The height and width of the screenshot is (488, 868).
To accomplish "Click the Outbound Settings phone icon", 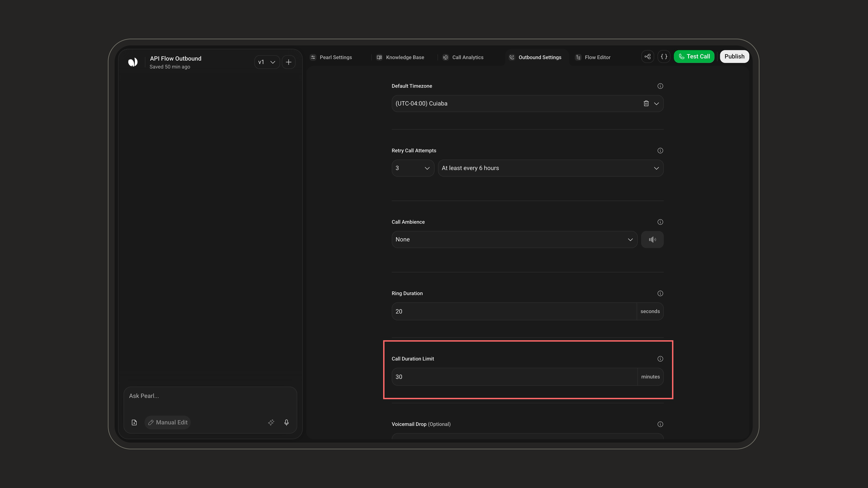I will pos(512,57).
